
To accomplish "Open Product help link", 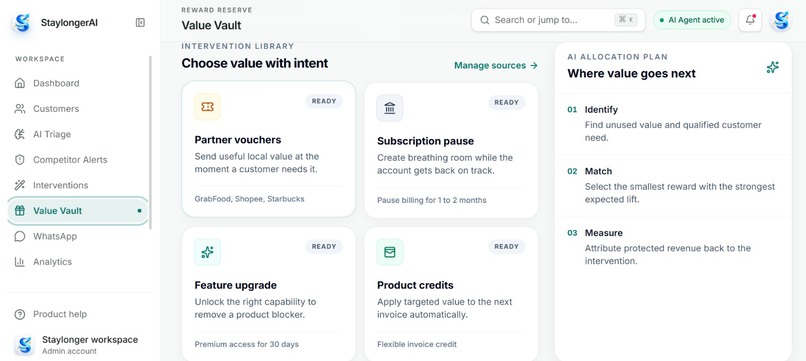I will 78,314.
